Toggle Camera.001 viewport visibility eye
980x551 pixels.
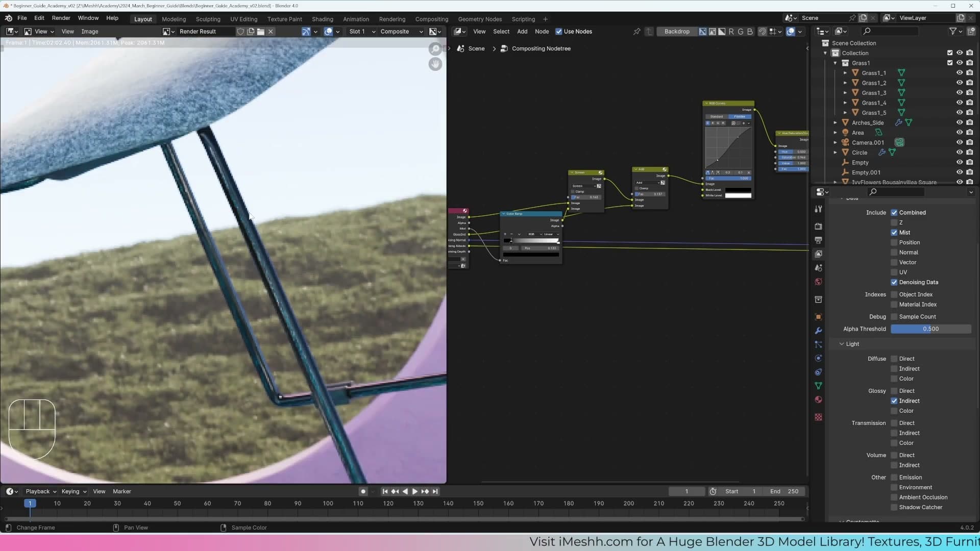point(960,142)
